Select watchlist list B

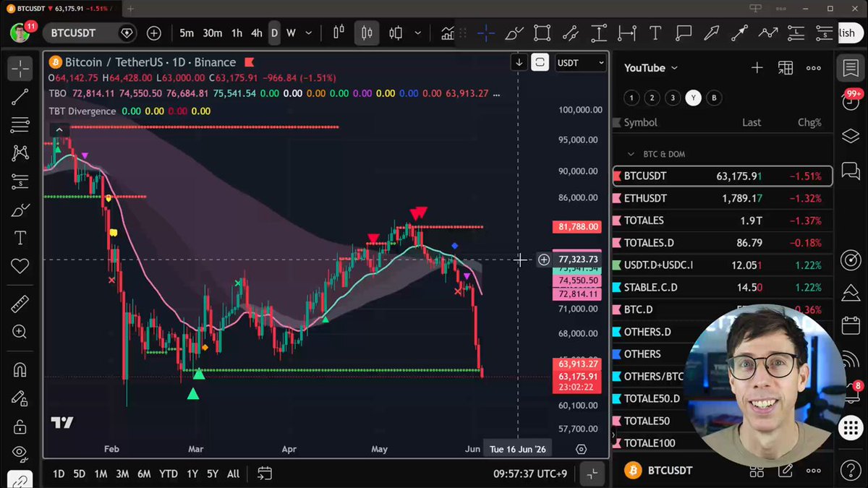click(714, 98)
